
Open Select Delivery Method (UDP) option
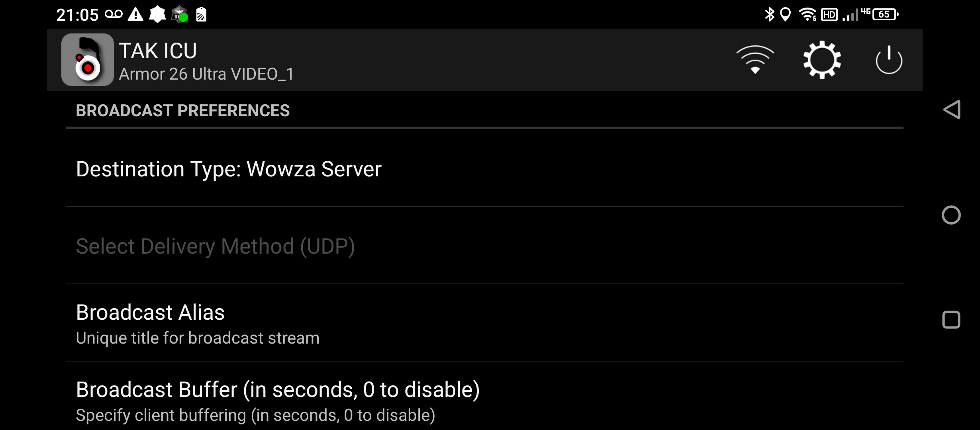click(215, 246)
